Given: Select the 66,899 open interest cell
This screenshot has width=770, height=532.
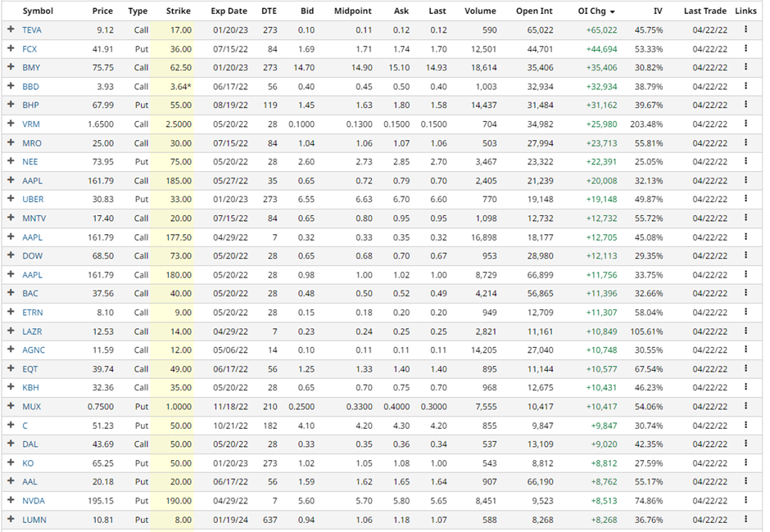Looking at the screenshot, I should click(540, 275).
